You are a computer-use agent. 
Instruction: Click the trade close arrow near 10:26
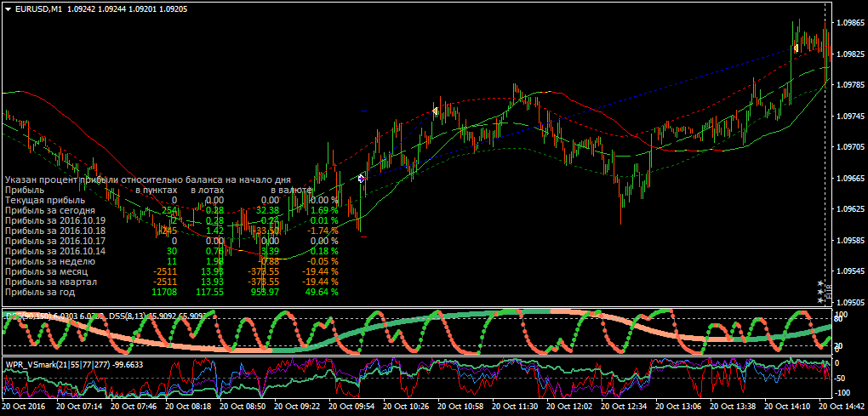click(435, 111)
